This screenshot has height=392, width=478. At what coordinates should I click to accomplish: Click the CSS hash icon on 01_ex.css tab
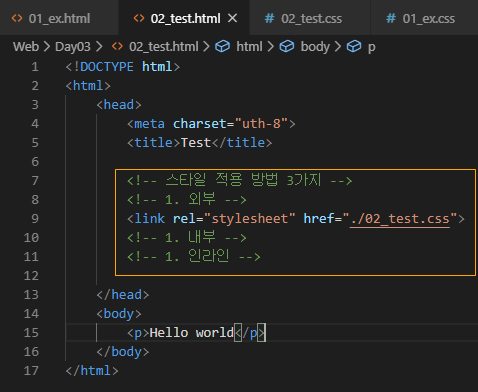pyautogui.click(x=391, y=18)
